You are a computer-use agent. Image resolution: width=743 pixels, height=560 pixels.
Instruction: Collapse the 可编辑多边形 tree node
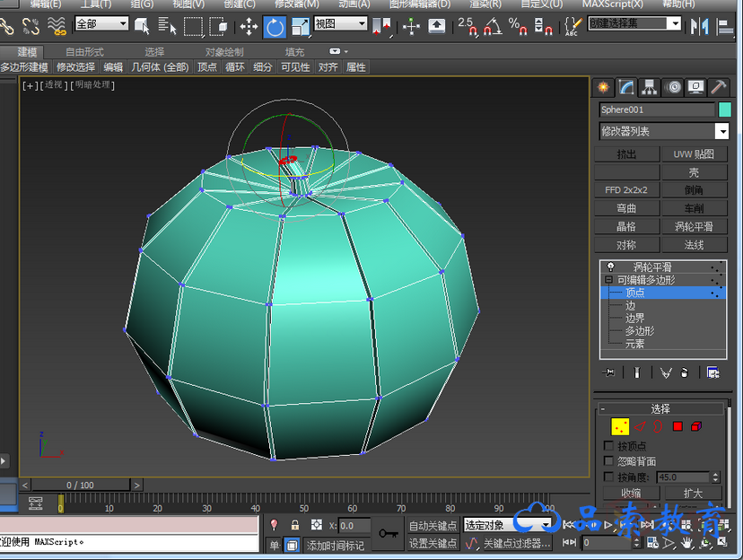click(608, 280)
